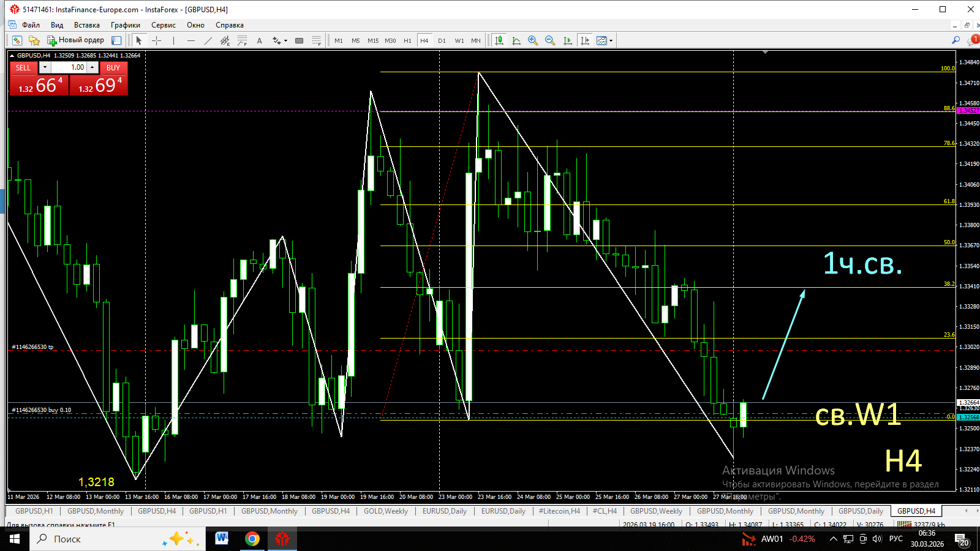Decrease lot volume with down arrow

click(x=45, y=67)
